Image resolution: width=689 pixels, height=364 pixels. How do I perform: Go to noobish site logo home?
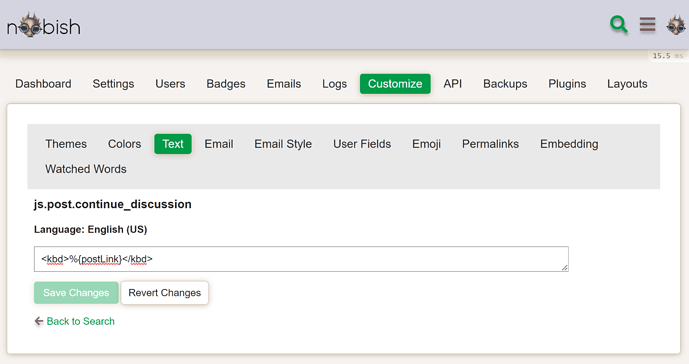pos(44,25)
